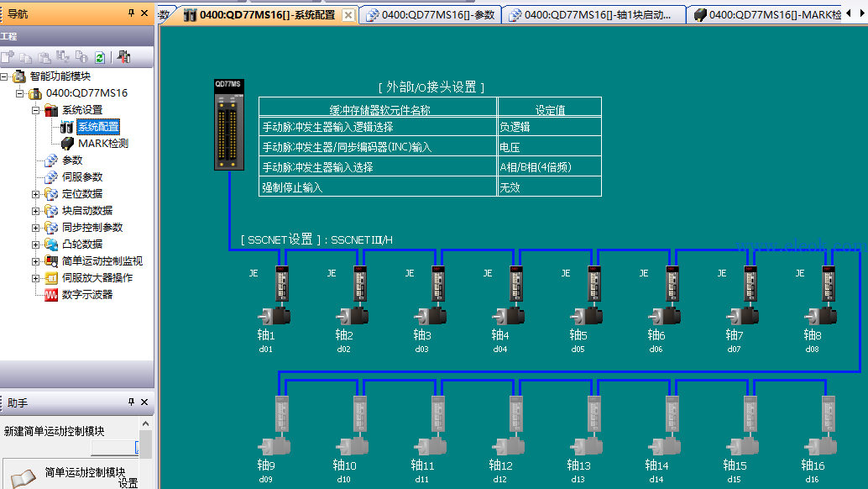Collapse the 智能功能模块 tree node

[4, 76]
